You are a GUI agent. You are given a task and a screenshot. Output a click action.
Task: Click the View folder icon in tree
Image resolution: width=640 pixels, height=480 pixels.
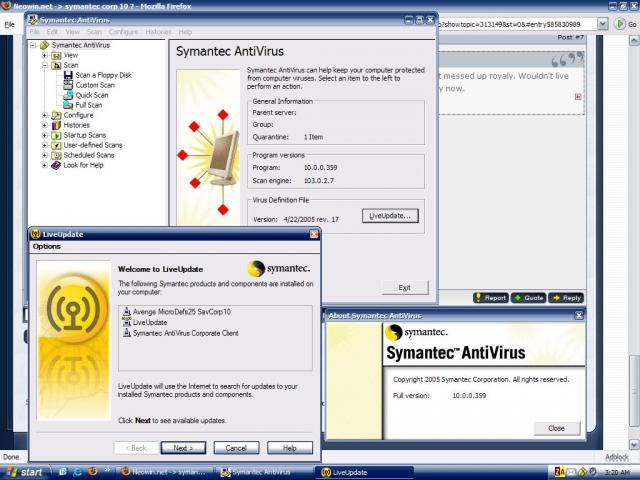pos(56,55)
